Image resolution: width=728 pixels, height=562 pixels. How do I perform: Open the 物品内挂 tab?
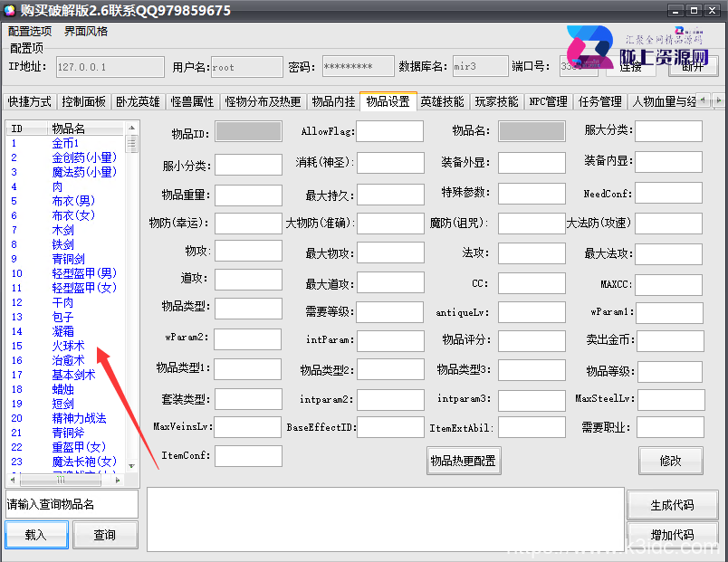(333, 101)
